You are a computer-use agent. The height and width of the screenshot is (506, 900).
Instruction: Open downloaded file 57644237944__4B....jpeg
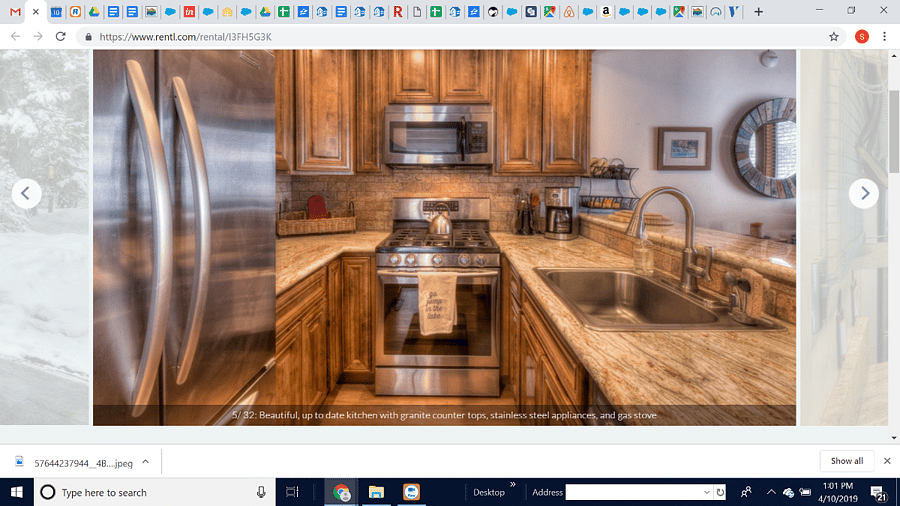tap(75, 462)
